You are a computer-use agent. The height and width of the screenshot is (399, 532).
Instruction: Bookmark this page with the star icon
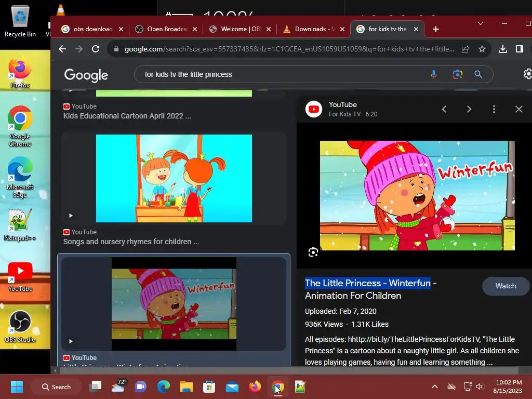tap(482, 49)
